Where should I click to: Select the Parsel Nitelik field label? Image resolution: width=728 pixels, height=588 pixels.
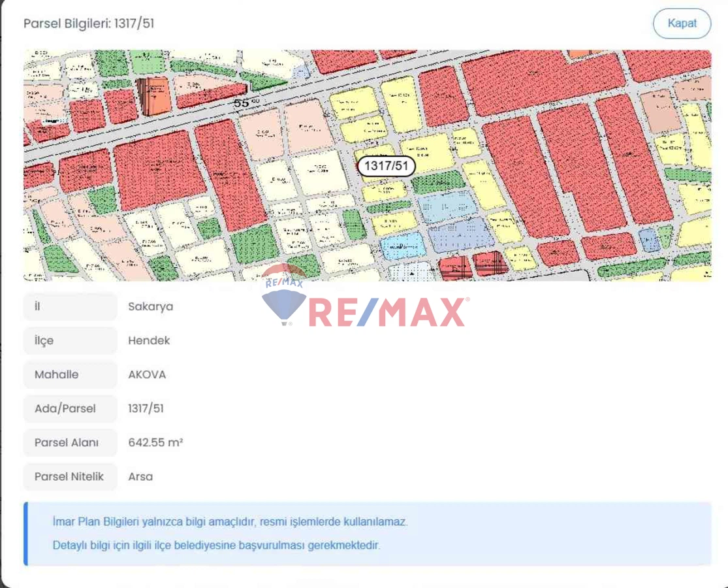(x=69, y=476)
